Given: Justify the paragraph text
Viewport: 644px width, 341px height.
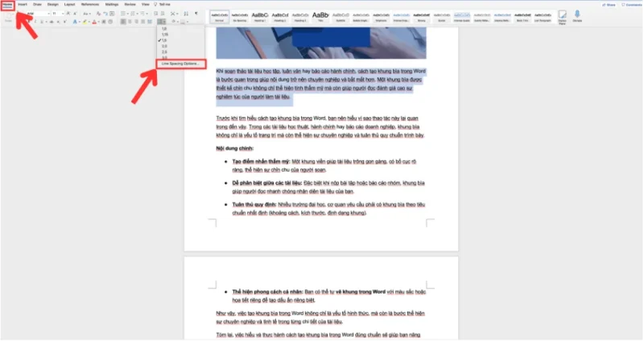Looking at the screenshot, I should (x=143, y=22).
